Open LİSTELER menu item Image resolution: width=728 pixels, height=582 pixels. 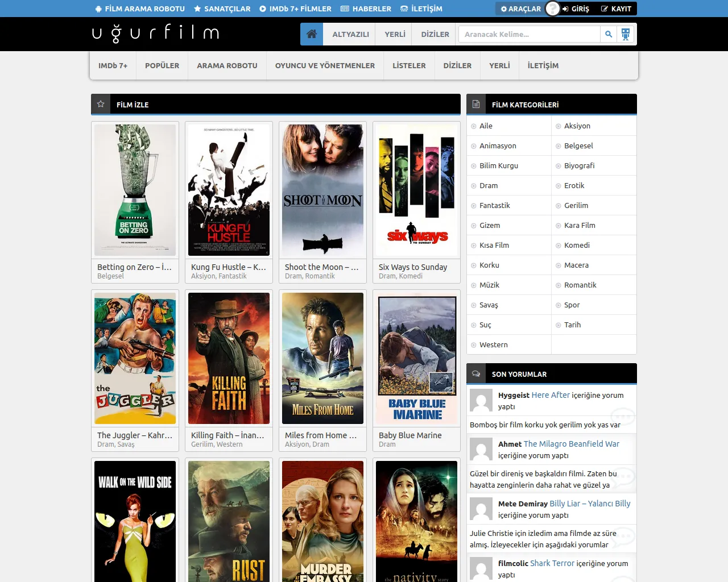(409, 65)
